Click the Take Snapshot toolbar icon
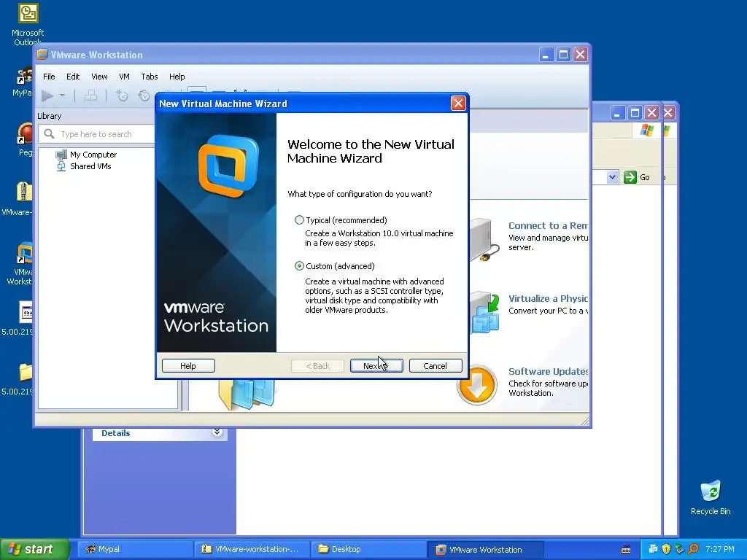 pos(122,96)
